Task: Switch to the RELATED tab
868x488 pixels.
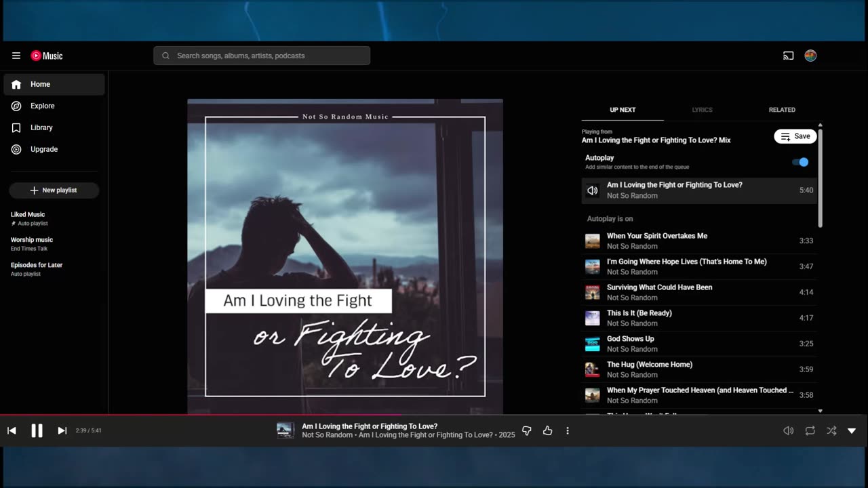Action: [x=782, y=110]
